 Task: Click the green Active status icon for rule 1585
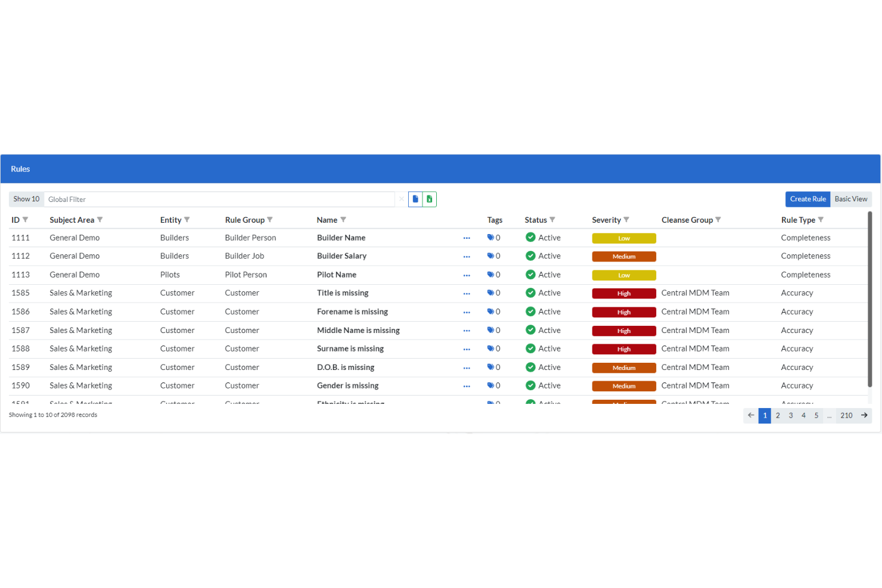[530, 293]
